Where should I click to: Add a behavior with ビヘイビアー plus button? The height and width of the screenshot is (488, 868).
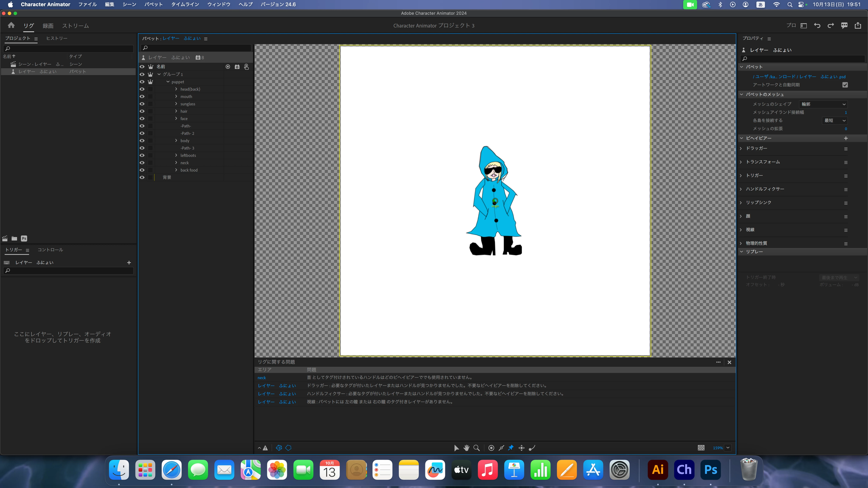pyautogui.click(x=845, y=138)
